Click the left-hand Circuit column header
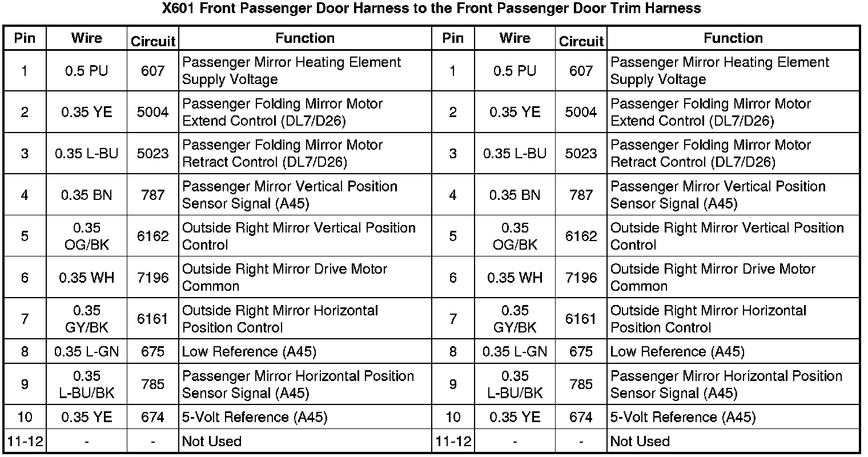 coord(152,41)
